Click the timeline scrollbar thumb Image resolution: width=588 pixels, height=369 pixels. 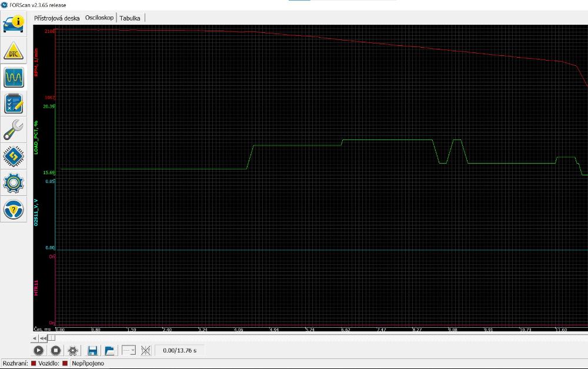point(51,338)
